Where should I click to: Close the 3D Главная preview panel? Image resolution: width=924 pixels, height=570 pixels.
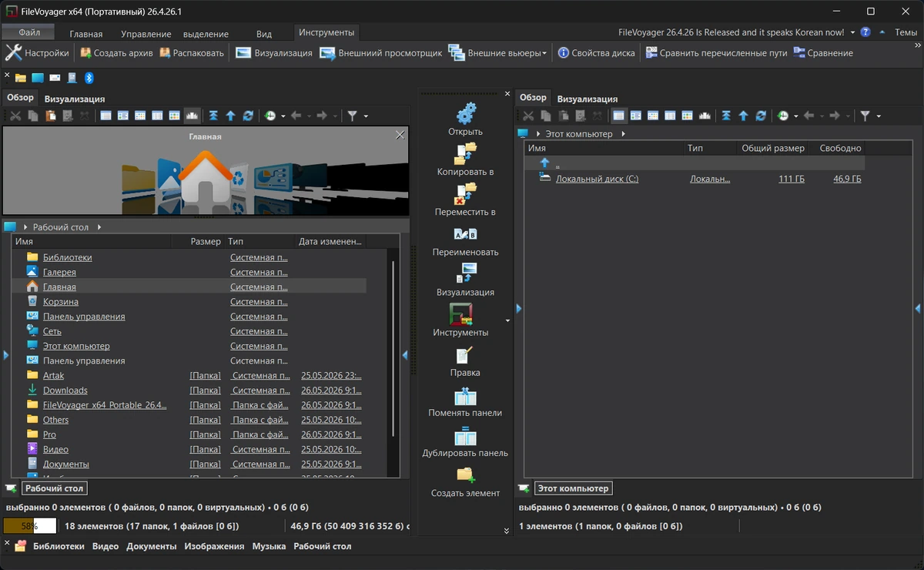click(x=400, y=135)
